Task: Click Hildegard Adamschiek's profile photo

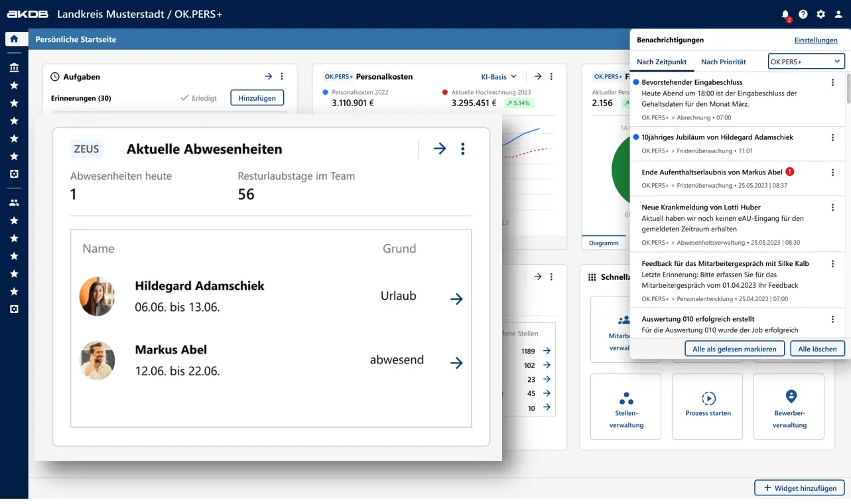Action: point(97,296)
